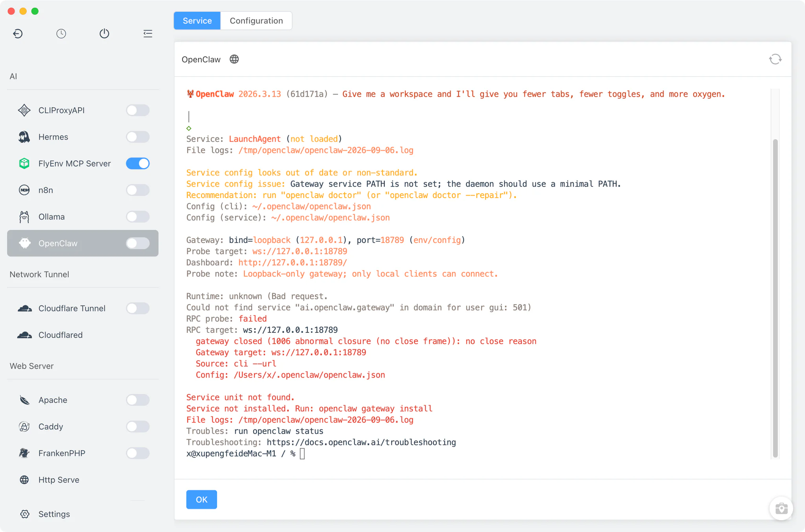Click the FlyEnv MCP Server cube icon
The image size is (805, 532).
coord(24,163)
